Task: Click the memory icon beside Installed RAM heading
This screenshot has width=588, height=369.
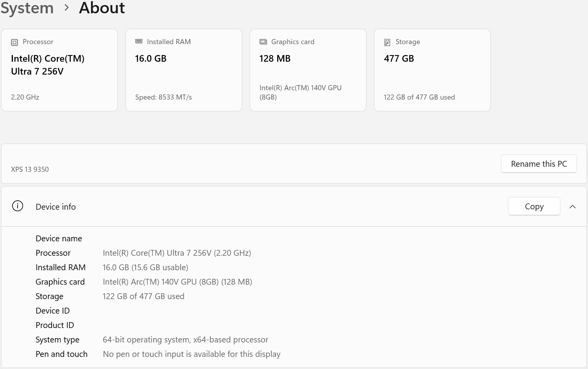Action: pyautogui.click(x=139, y=41)
